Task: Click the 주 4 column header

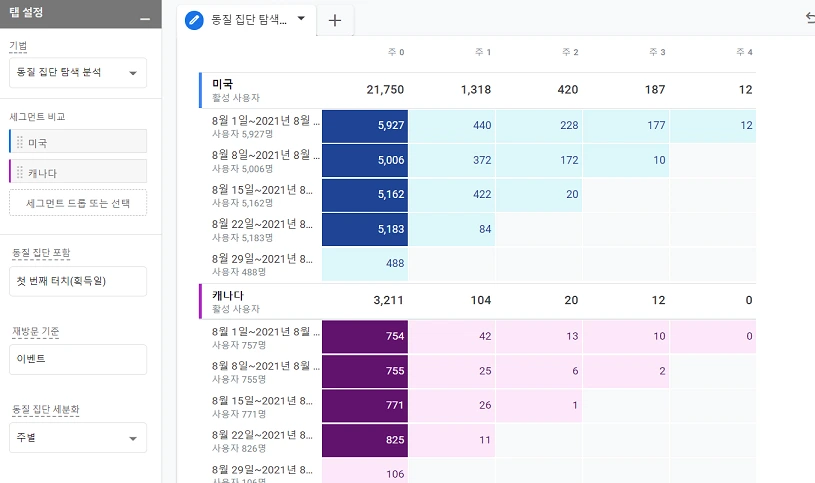Action: point(744,52)
